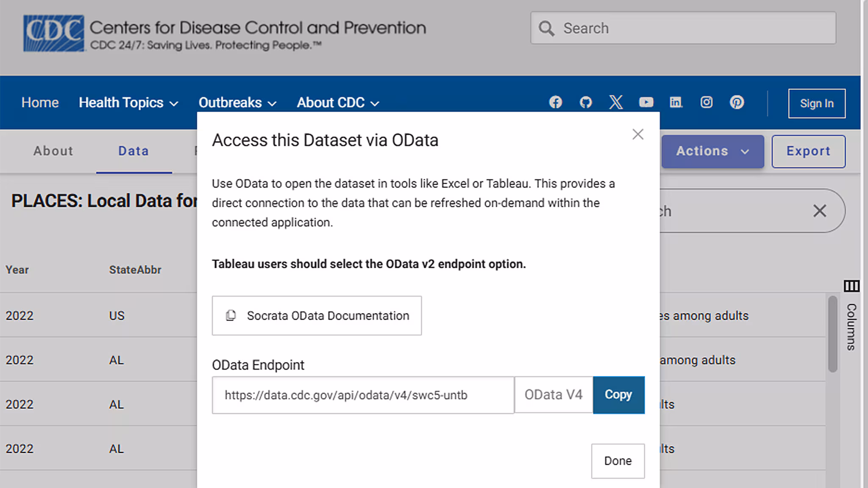Expand the About CDC menu
This screenshot has width=868, height=488.
pyautogui.click(x=338, y=103)
